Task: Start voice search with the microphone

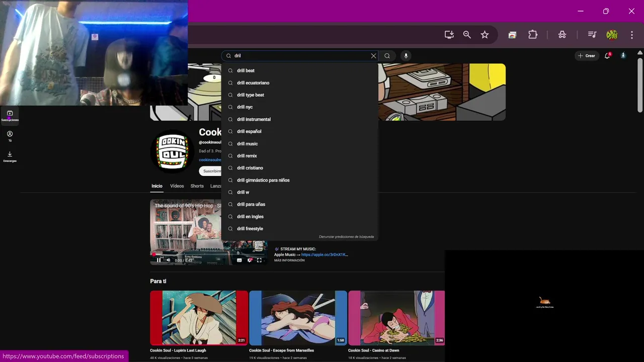Action: pos(406,56)
